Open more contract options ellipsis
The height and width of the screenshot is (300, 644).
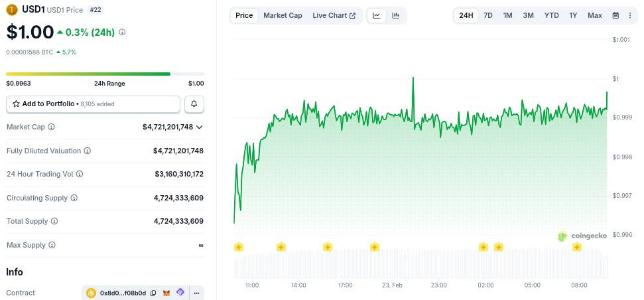pos(196,293)
